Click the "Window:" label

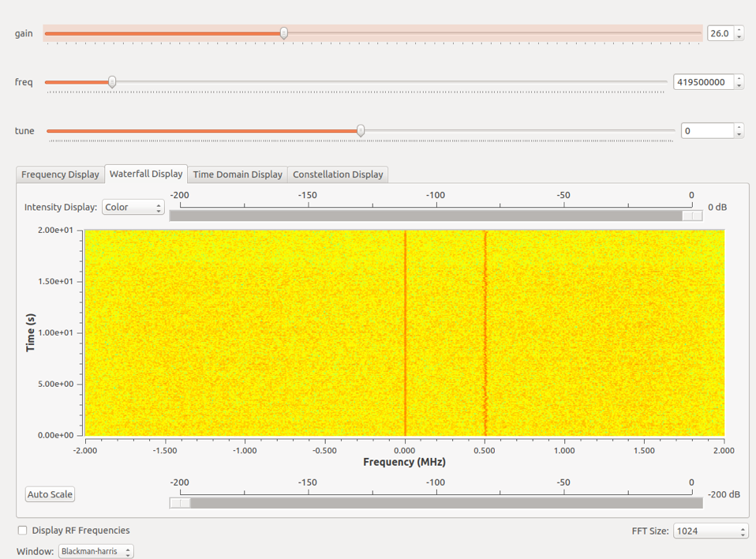(x=36, y=551)
